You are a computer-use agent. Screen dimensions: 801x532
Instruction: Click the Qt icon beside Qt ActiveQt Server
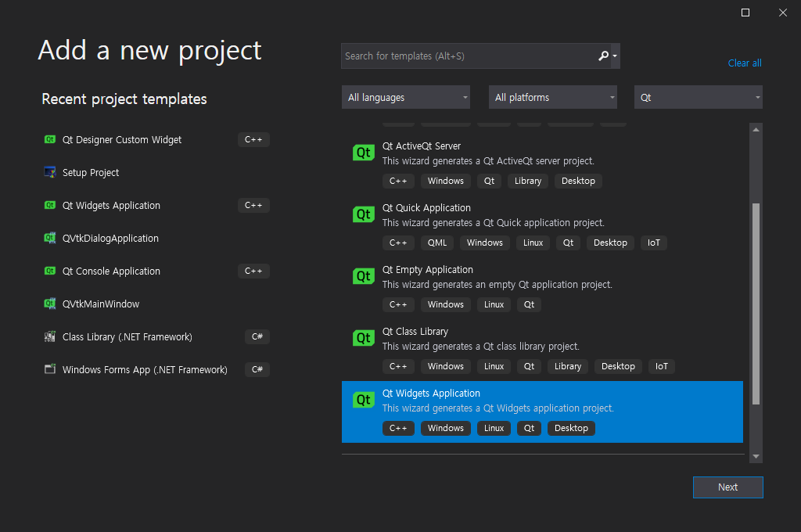[363, 153]
